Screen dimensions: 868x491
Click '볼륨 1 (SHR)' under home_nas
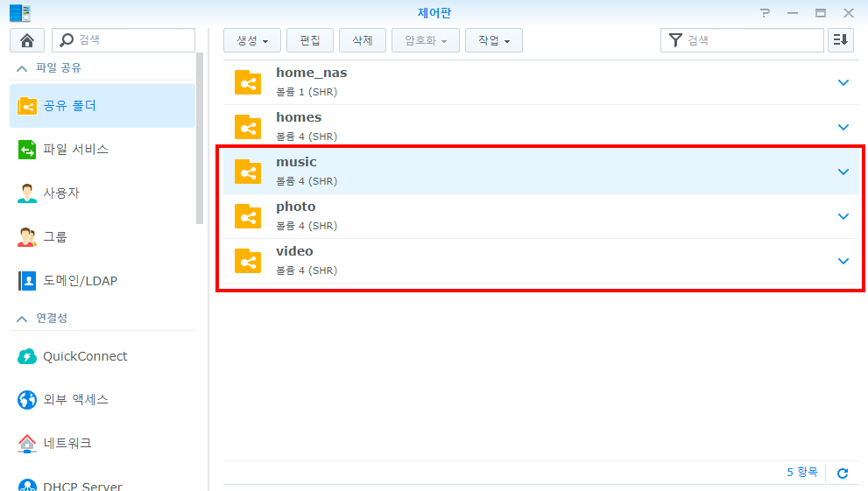307,92
